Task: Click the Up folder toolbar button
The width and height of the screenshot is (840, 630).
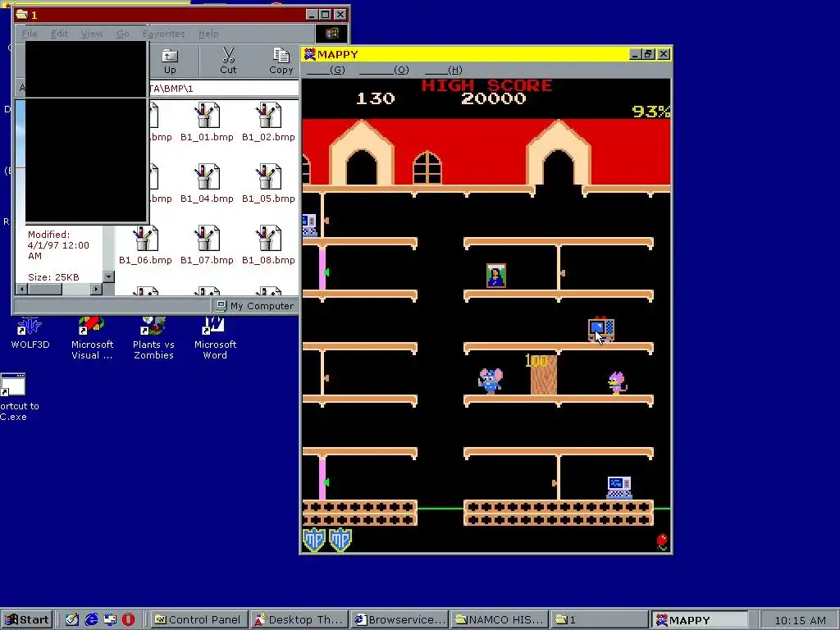Action: [x=170, y=61]
